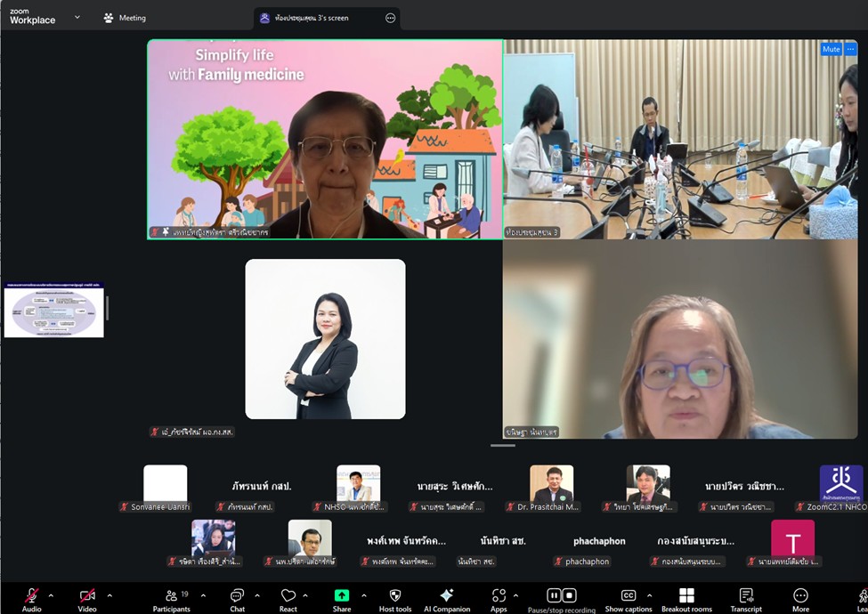Toggle Show captions
The height and width of the screenshot is (614, 868).
point(628,595)
